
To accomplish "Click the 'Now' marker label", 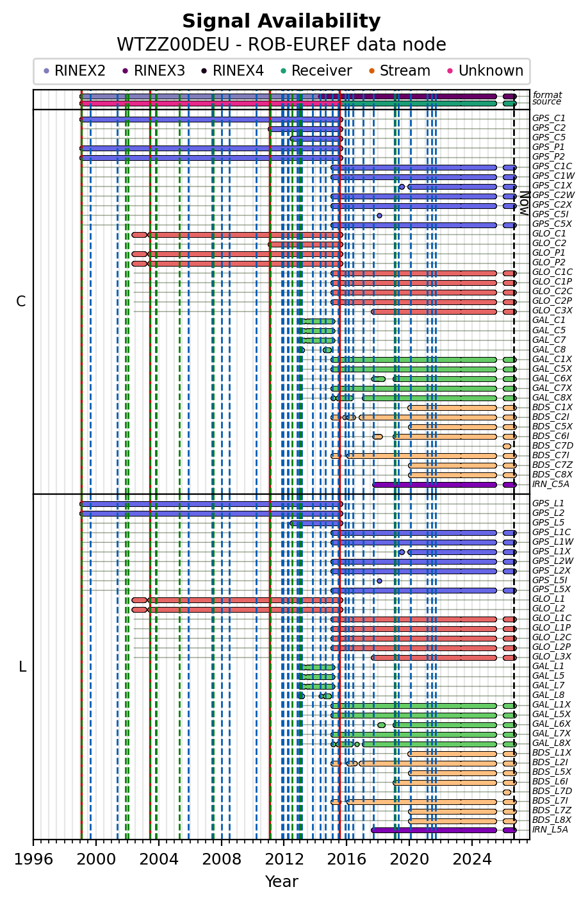I will point(524,203).
